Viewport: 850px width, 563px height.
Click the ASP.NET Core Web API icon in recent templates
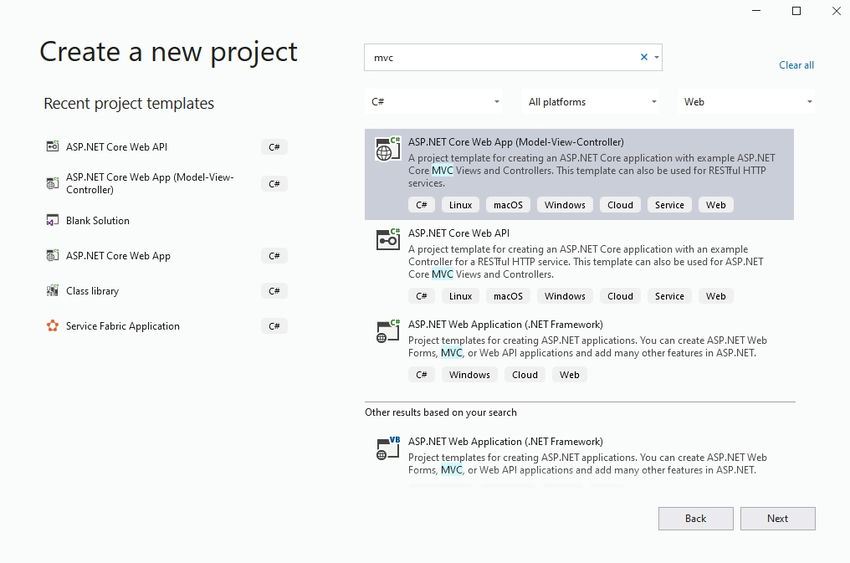[53, 146]
